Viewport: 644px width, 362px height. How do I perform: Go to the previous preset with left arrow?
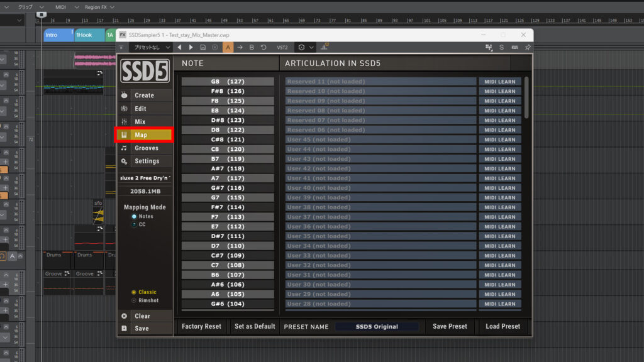coord(179,47)
